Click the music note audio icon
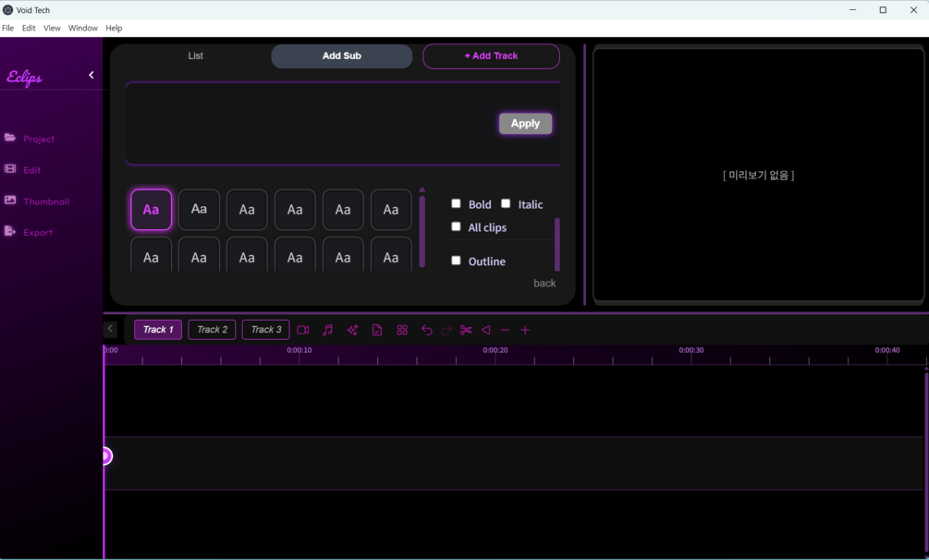Image resolution: width=929 pixels, height=560 pixels. (x=327, y=330)
